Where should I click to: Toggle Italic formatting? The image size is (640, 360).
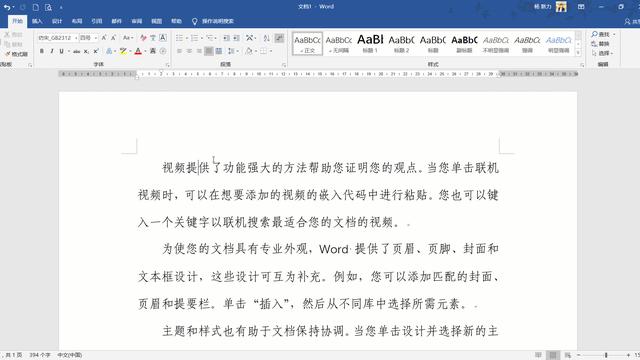pos(52,51)
